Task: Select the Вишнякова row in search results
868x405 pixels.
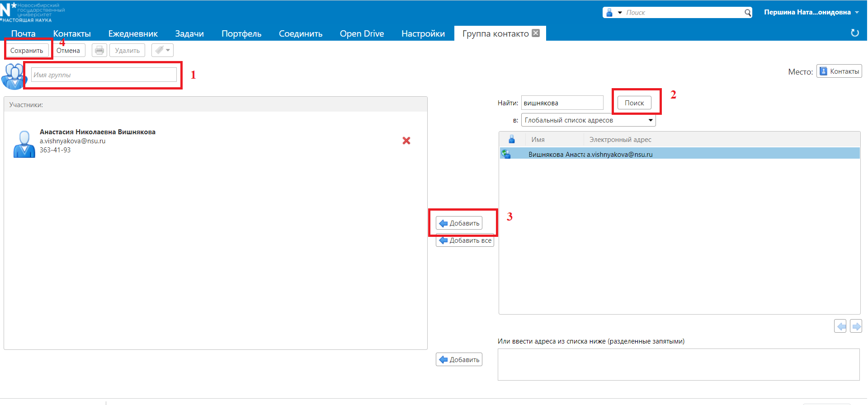Action: (679, 154)
